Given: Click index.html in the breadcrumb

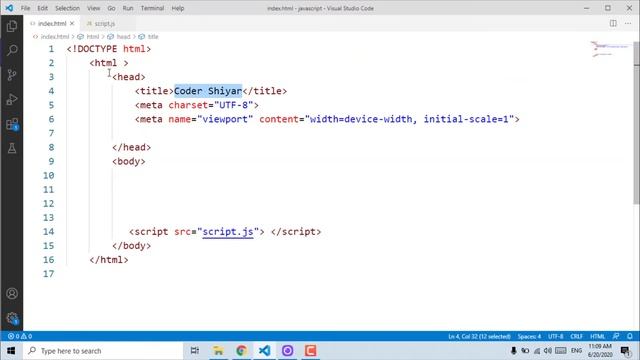Looking at the screenshot, I should [x=55, y=37].
